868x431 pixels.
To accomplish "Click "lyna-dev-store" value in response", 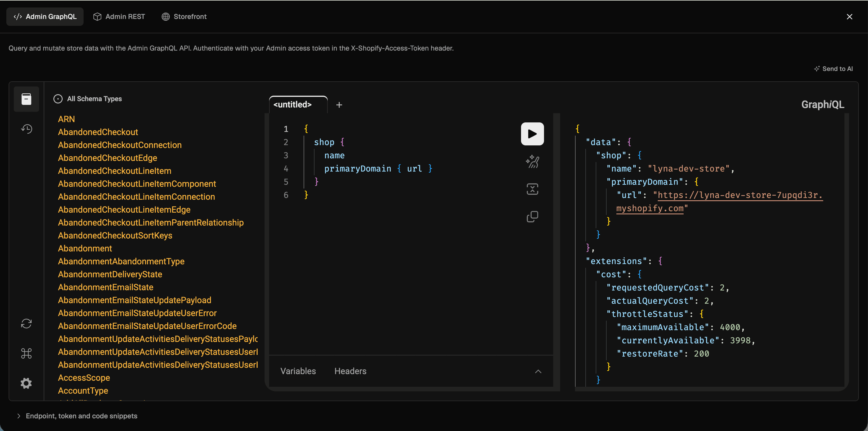I will tap(688, 168).
